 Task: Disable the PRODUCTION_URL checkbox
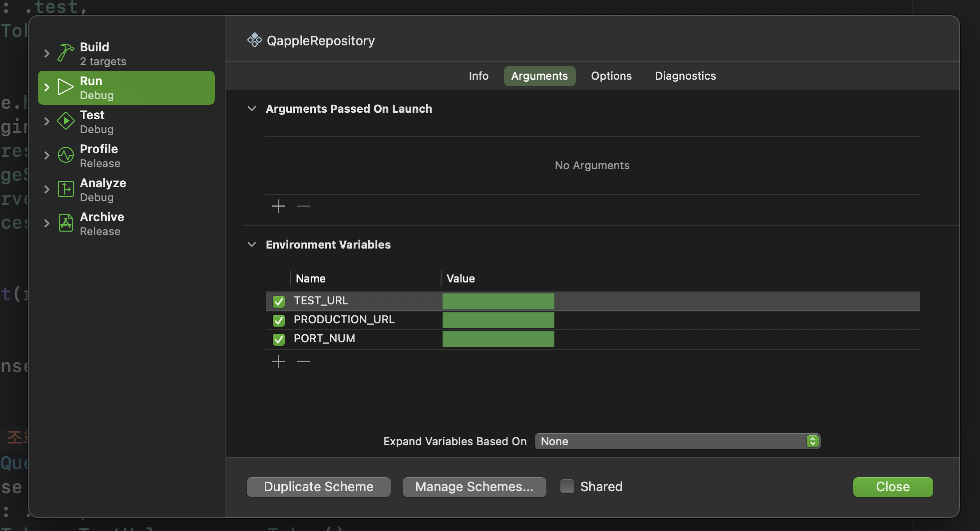point(278,320)
